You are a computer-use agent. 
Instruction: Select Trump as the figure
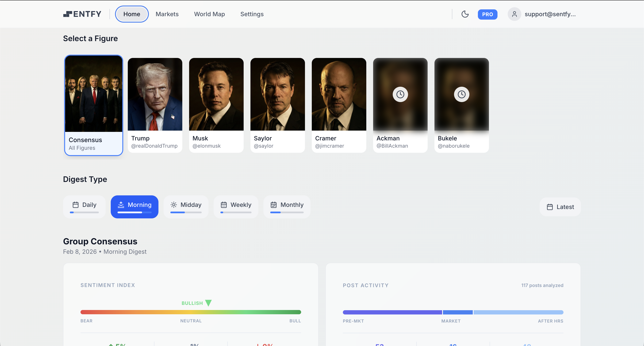click(x=155, y=105)
